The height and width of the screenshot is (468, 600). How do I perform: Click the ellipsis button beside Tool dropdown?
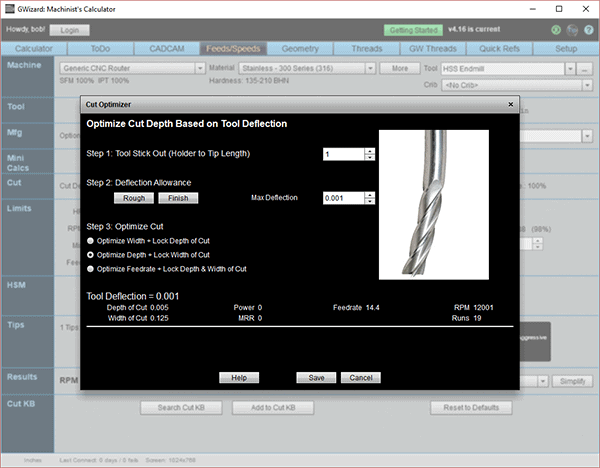[x=584, y=69]
